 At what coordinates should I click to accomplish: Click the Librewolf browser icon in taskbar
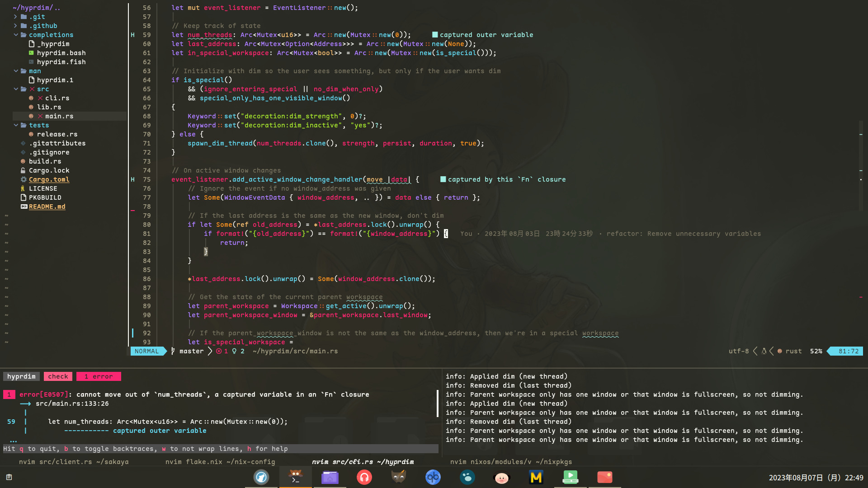coord(261,477)
